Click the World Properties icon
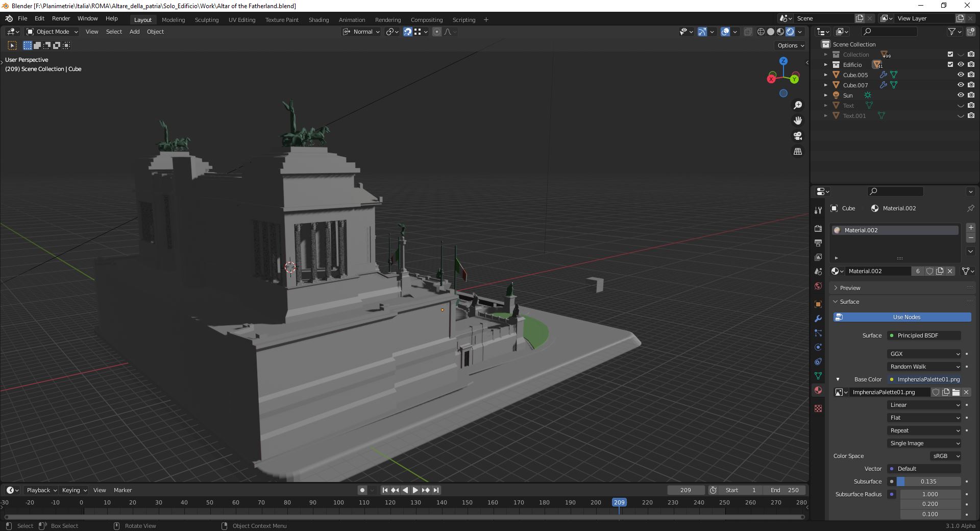 (818, 286)
